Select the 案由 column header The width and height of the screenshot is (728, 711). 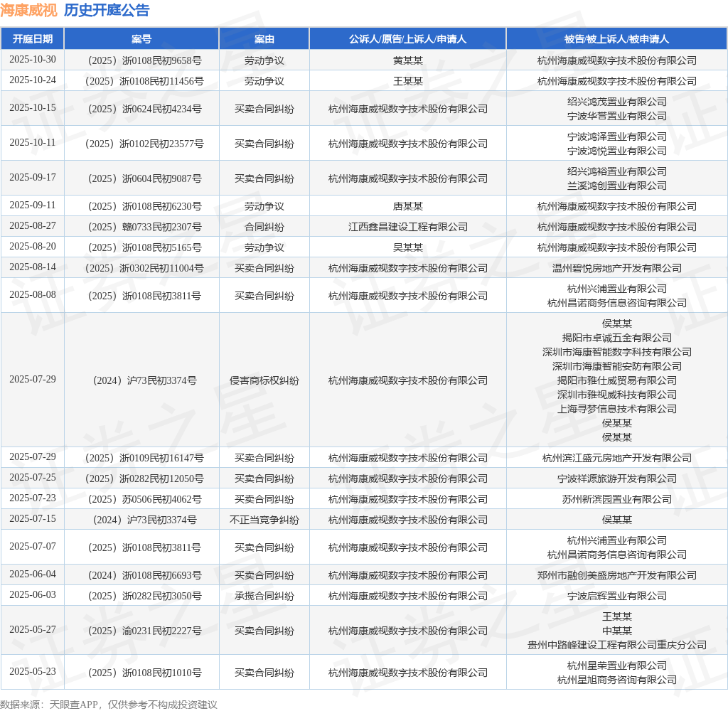pyautogui.click(x=264, y=39)
